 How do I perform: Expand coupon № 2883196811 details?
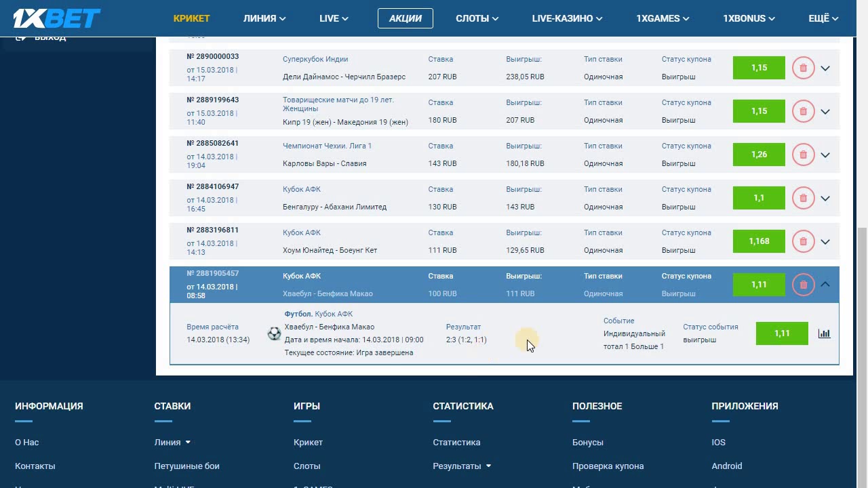[825, 241]
